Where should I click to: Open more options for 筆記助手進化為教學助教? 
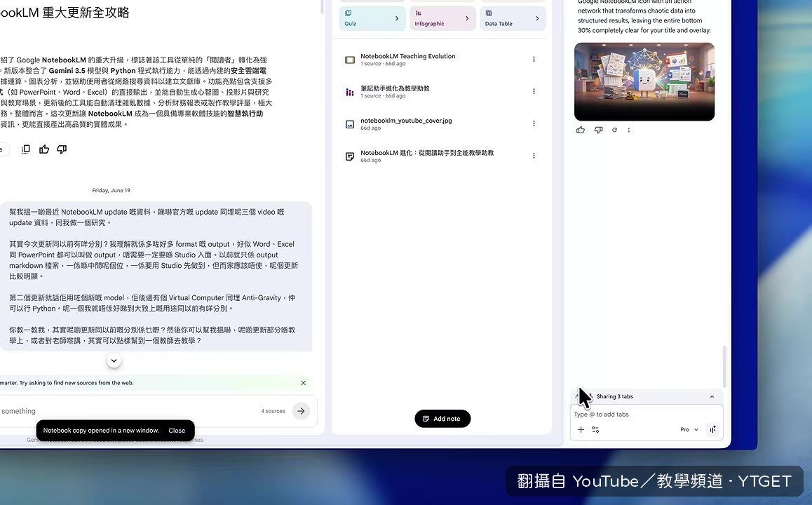pyautogui.click(x=534, y=91)
